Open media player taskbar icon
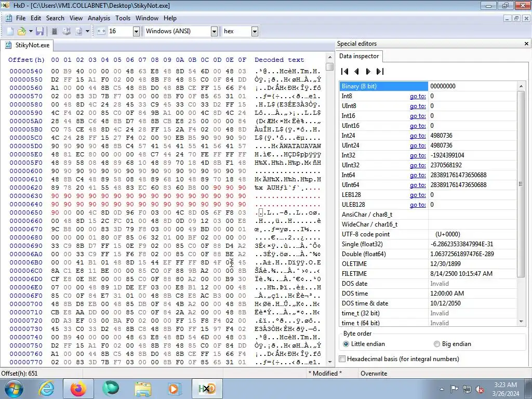Viewport: 532px width, 399px height. (x=174, y=389)
